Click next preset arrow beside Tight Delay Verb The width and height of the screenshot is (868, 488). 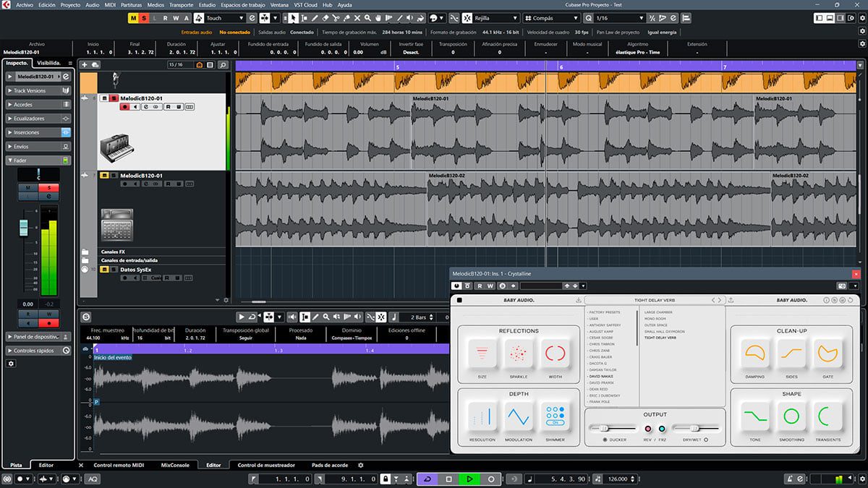720,300
